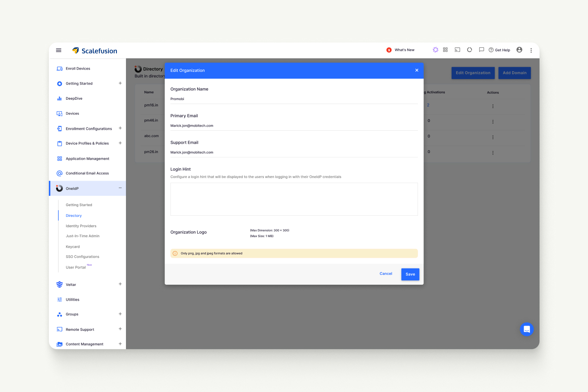Screen dimensions: 588x392
Task: Expand the Device Profiles & Policies section
Action: [120, 143]
